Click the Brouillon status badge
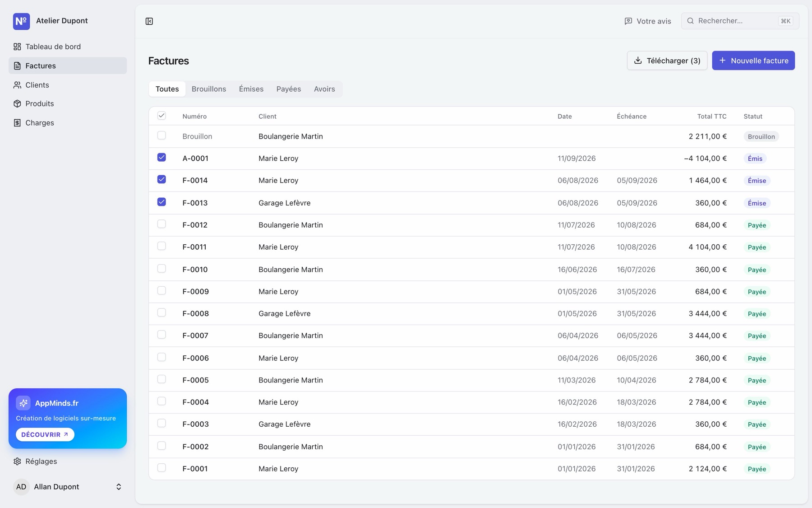812x508 pixels. point(761,136)
